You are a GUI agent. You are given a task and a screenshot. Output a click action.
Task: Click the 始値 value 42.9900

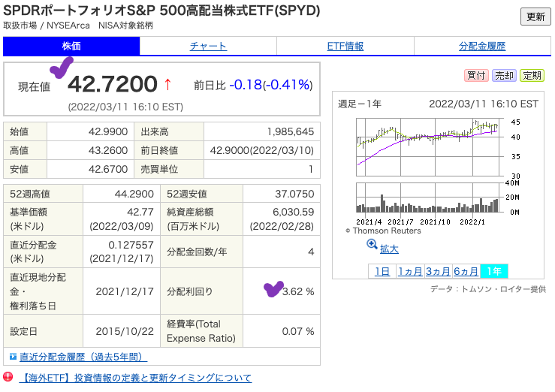108,131
